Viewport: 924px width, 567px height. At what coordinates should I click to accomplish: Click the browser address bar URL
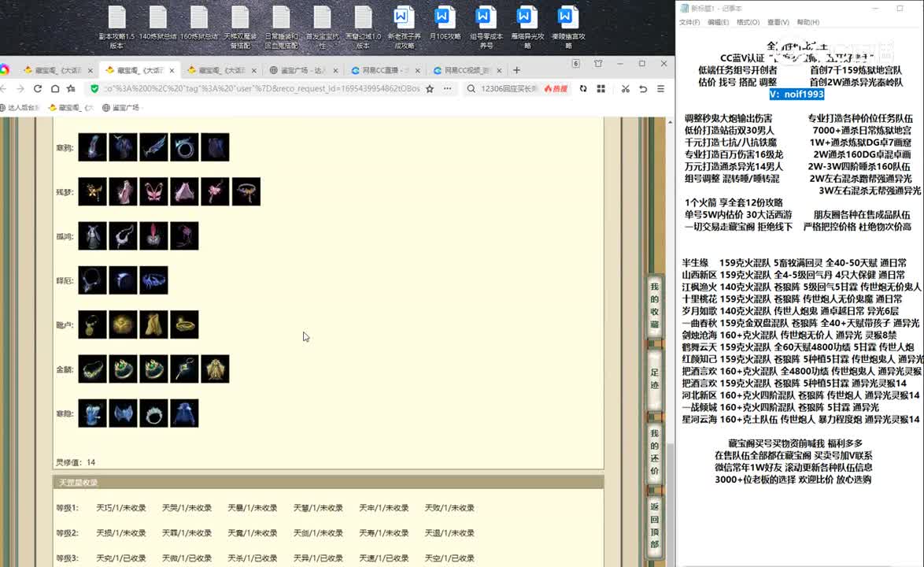[261, 88]
